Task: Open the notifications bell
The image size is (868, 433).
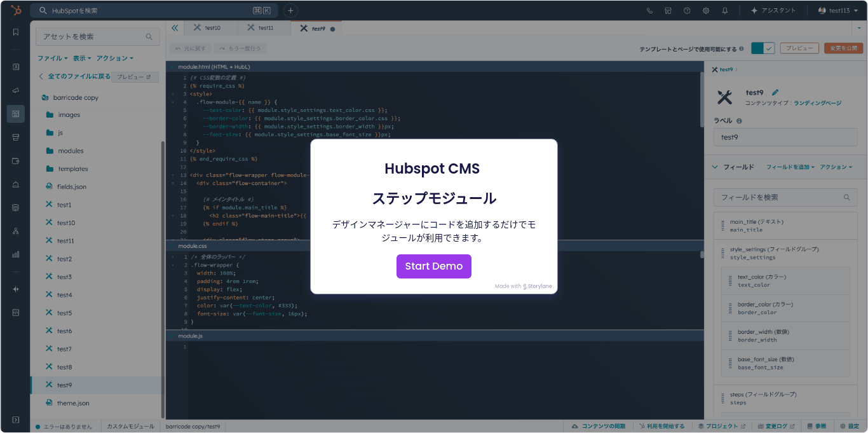Action: [x=725, y=11]
